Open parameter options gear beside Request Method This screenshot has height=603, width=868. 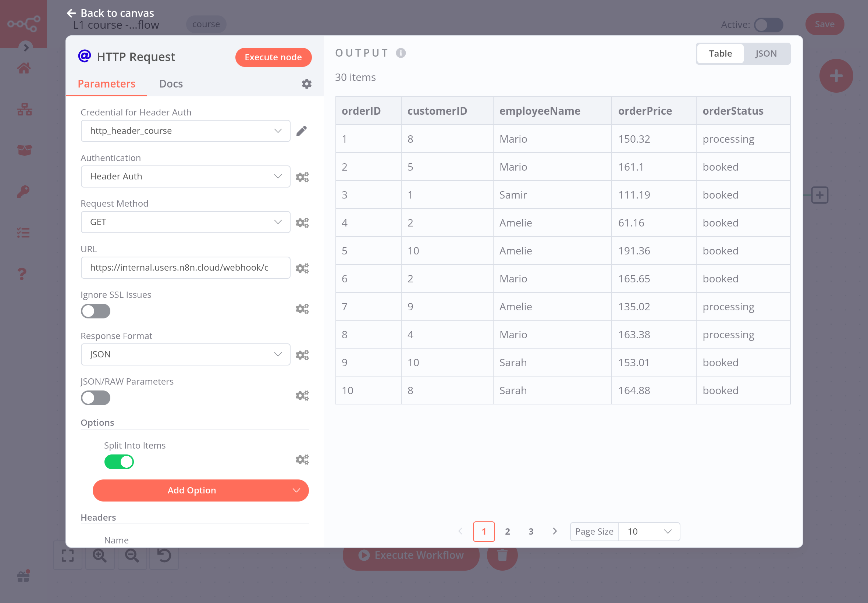pos(302,222)
